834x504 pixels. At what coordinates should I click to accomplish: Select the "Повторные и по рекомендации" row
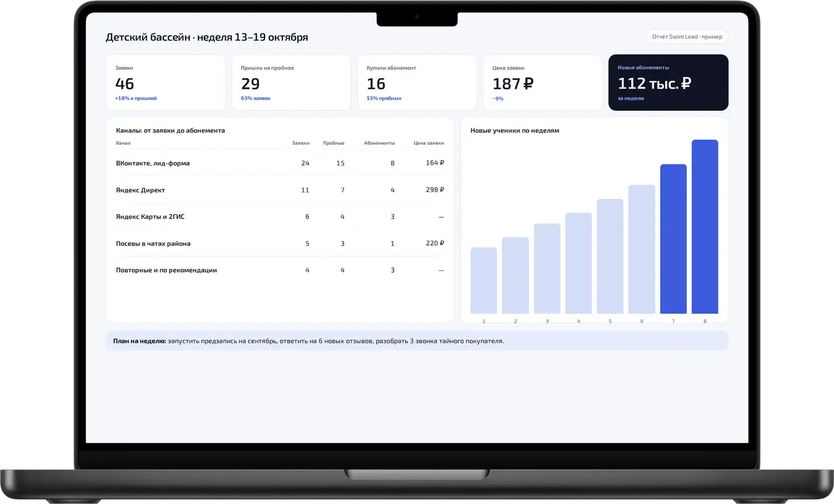coord(280,270)
